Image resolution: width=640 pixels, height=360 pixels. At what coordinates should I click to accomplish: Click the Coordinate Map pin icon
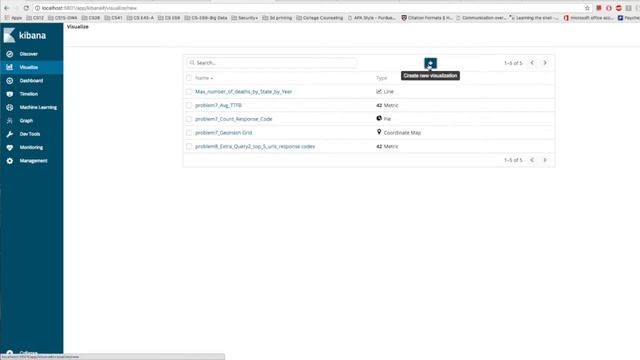[379, 132]
